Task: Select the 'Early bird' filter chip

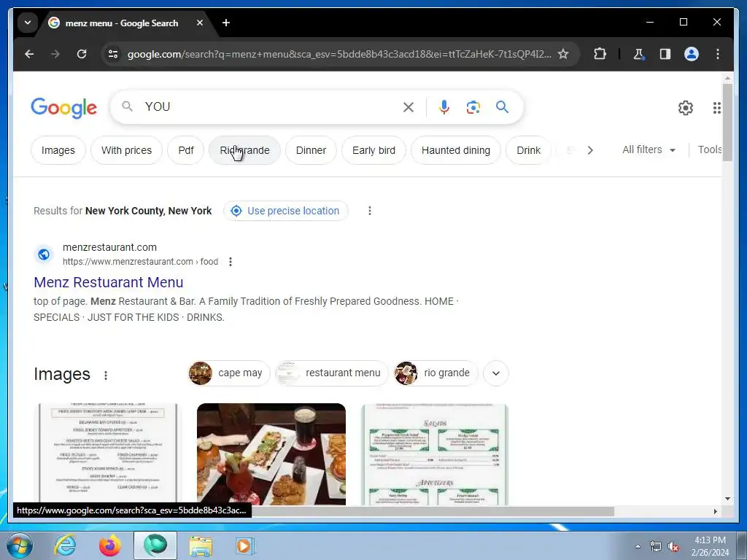Action: (374, 150)
